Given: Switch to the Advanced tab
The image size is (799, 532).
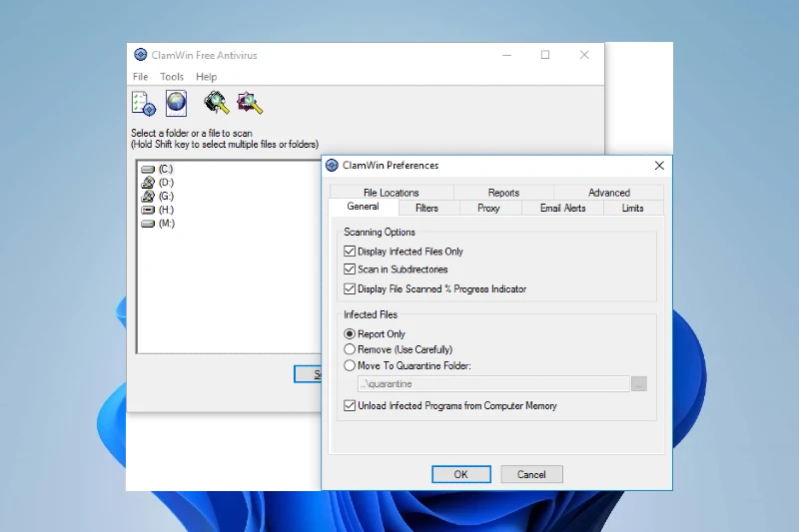Looking at the screenshot, I should coord(609,193).
